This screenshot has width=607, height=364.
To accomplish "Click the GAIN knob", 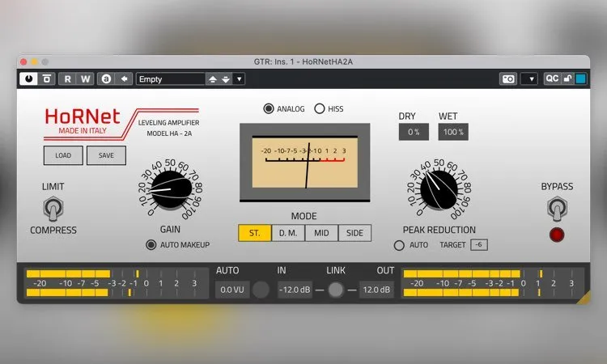I will click(171, 190).
